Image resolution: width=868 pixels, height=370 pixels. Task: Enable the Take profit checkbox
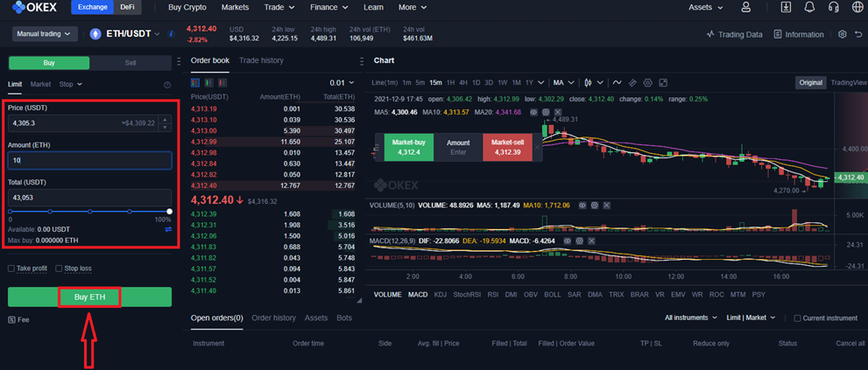[11, 269]
